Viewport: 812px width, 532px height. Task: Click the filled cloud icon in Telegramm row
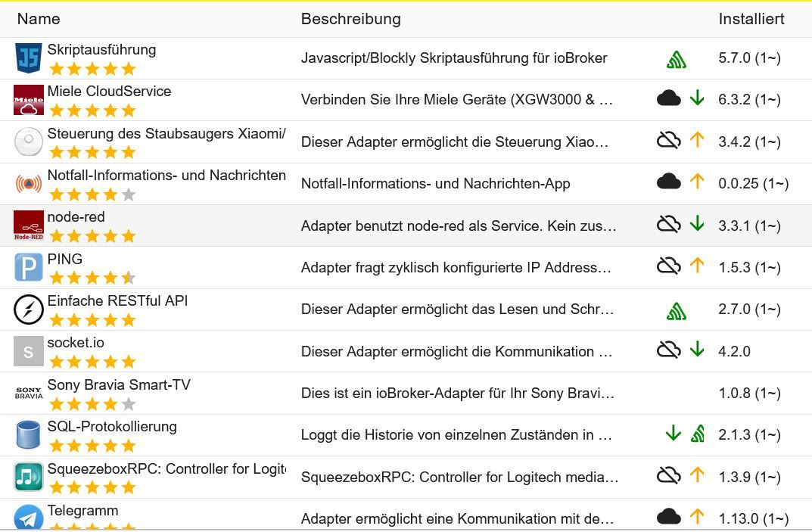[668, 516]
